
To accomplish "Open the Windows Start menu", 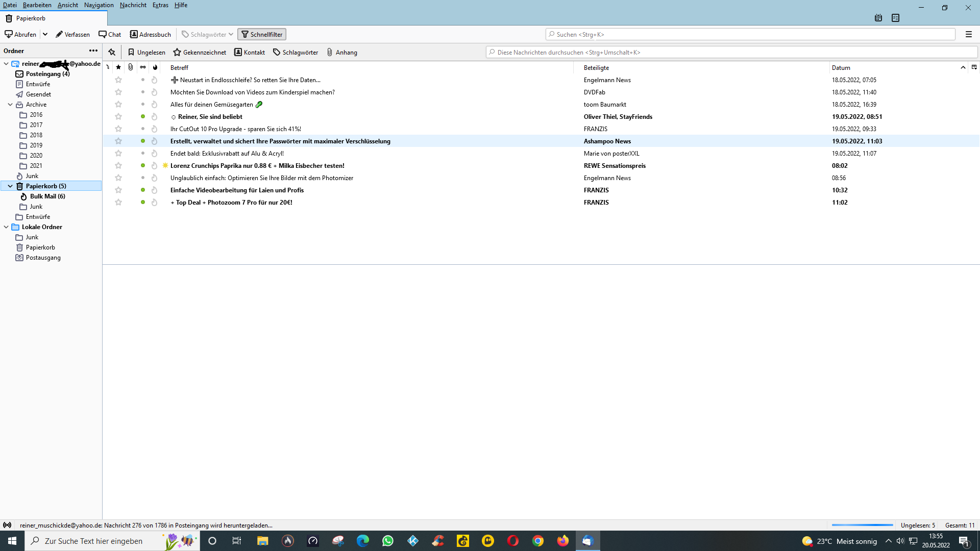I will click(x=12, y=541).
